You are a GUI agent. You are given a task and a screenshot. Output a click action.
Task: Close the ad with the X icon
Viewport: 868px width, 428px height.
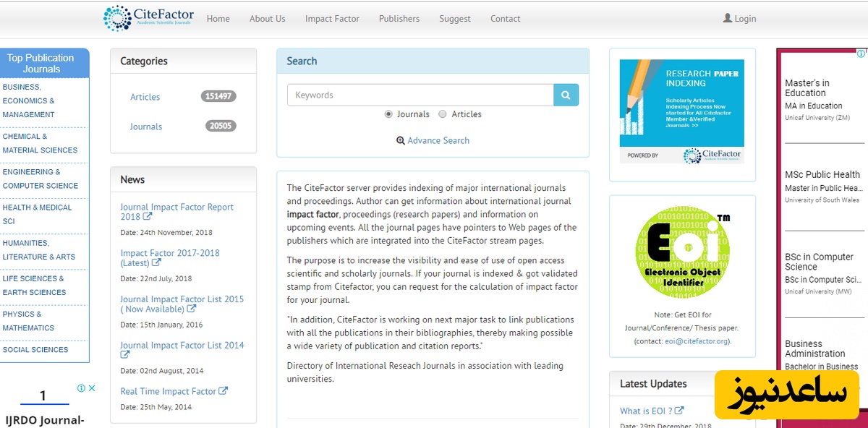pyautogui.click(x=92, y=388)
